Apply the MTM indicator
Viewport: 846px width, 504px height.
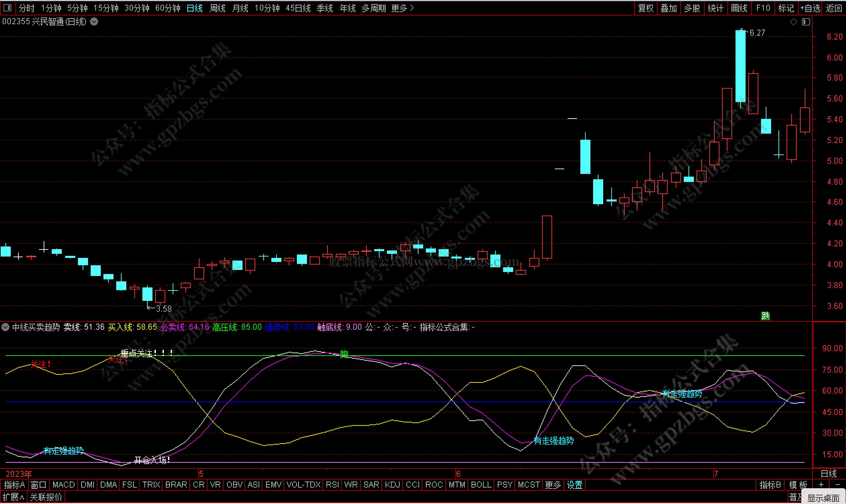[457, 485]
